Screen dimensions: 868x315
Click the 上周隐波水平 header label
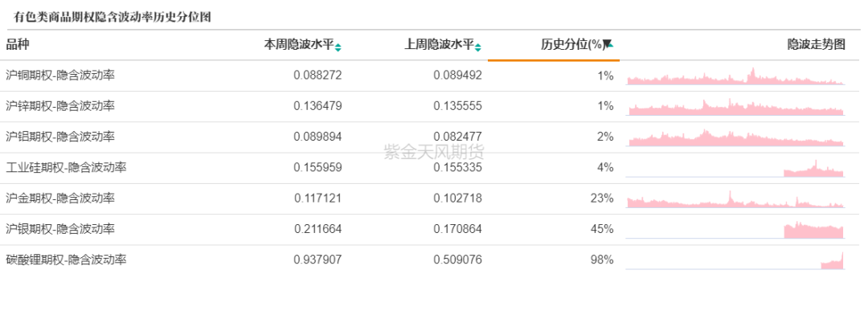pos(439,45)
